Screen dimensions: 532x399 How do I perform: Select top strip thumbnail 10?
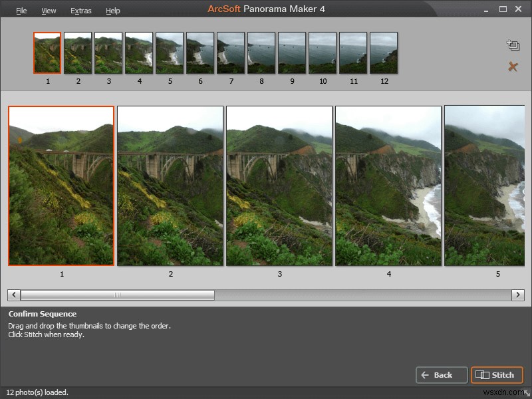click(x=323, y=53)
